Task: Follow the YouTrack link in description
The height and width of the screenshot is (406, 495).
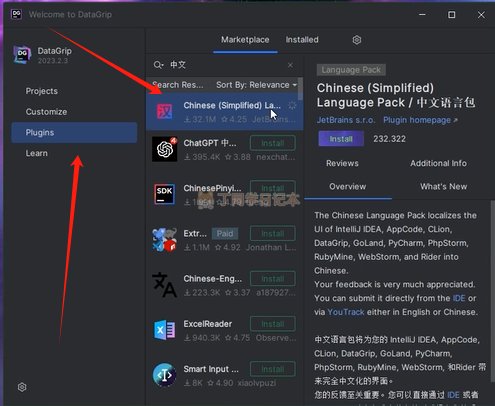Action: tap(346, 312)
